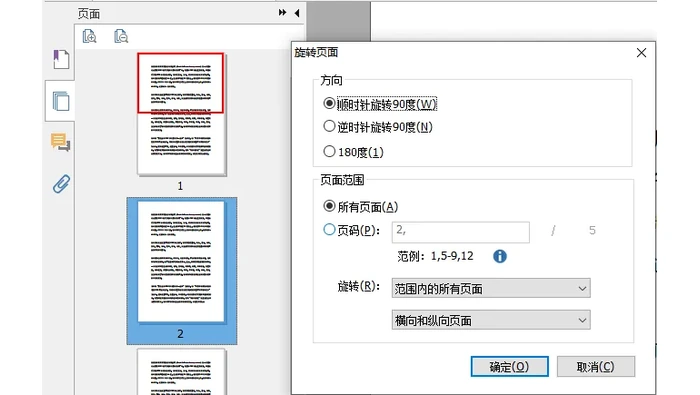This screenshot has width=700, height=395.
Task: Click the page label 2 under thumbnail
Action: (x=180, y=334)
